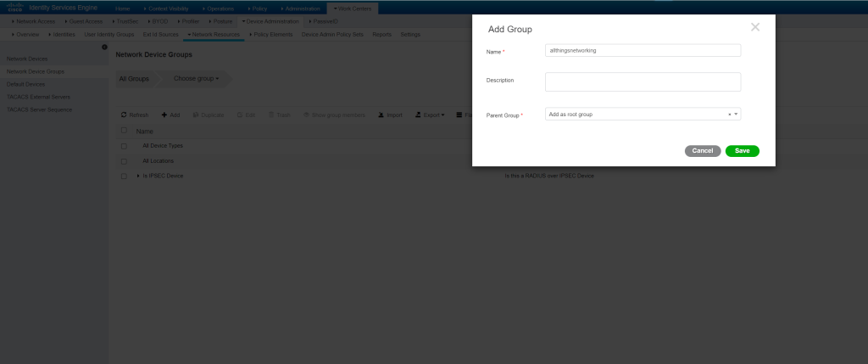Open the Policy menu

(x=258, y=8)
